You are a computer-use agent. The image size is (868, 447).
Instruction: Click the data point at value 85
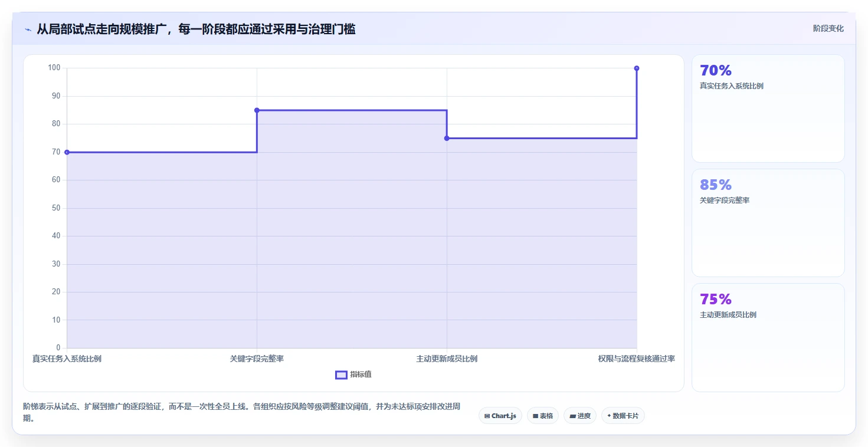(x=257, y=110)
